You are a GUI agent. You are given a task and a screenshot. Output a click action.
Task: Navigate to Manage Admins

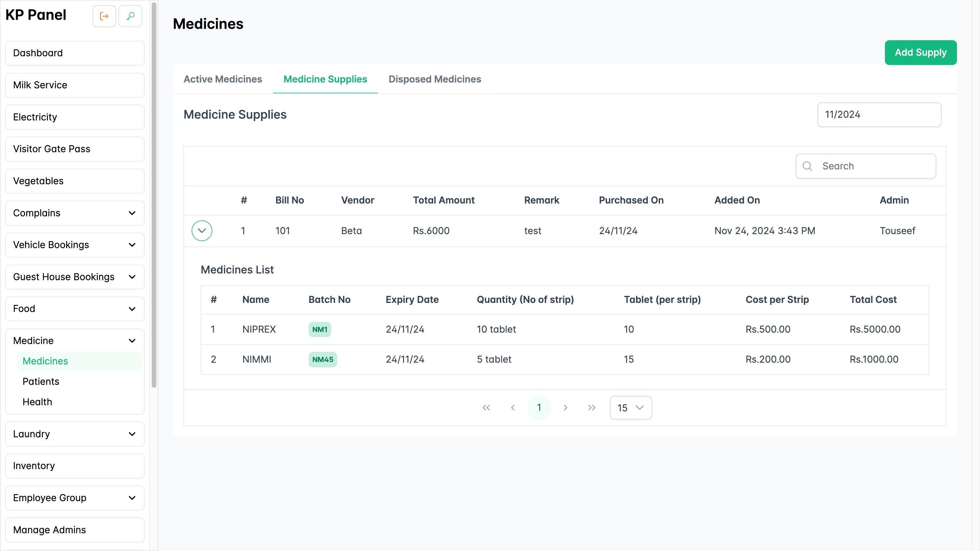[49, 529]
